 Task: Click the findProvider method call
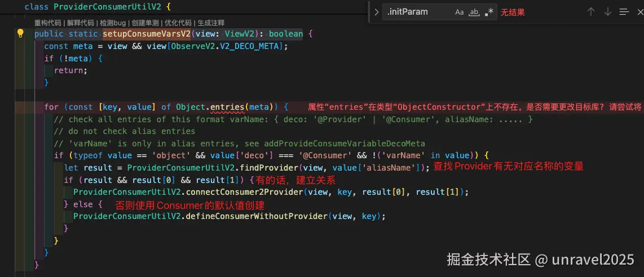[270, 168]
